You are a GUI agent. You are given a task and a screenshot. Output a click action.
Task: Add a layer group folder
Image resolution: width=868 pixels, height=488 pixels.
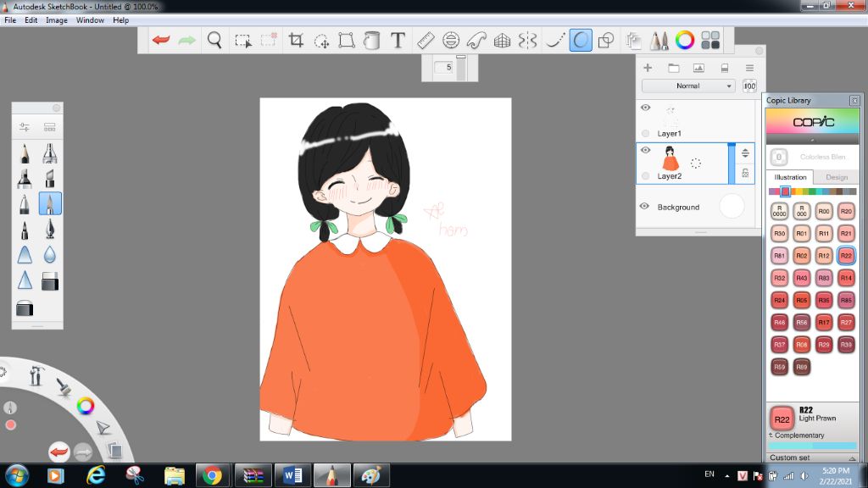coord(674,68)
